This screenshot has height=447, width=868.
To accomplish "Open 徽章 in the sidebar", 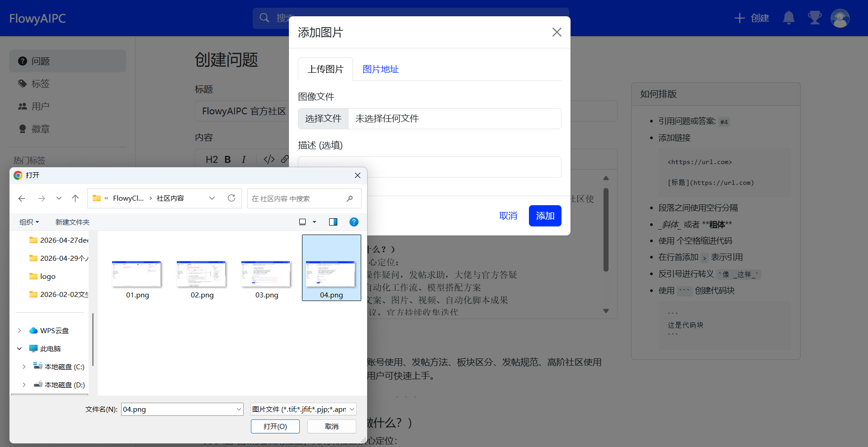I will click(x=67, y=129).
